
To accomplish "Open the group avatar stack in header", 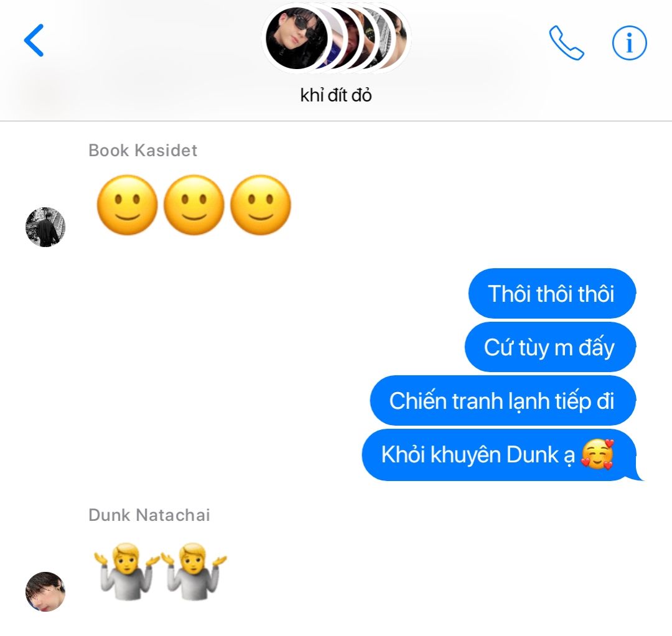I will pos(336,38).
